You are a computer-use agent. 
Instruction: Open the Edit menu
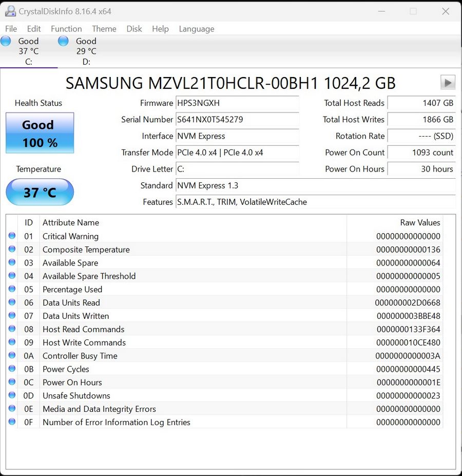[34, 29]
